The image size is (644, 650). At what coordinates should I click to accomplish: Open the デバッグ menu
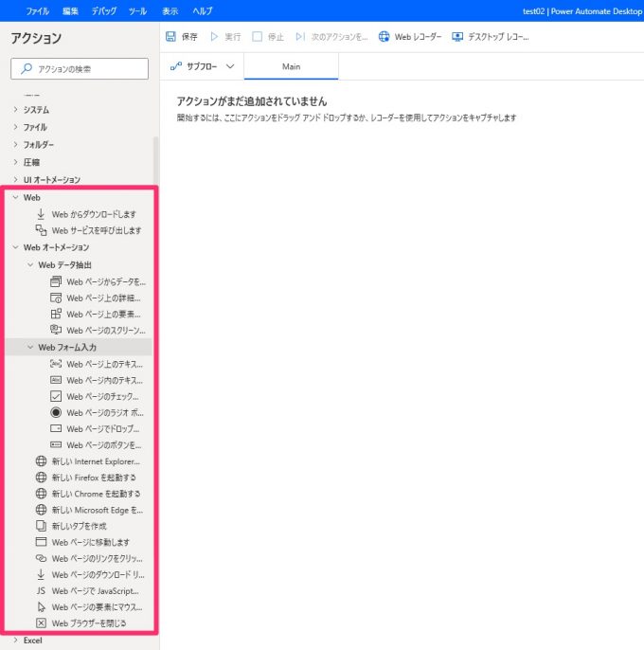tap(103, 11)
